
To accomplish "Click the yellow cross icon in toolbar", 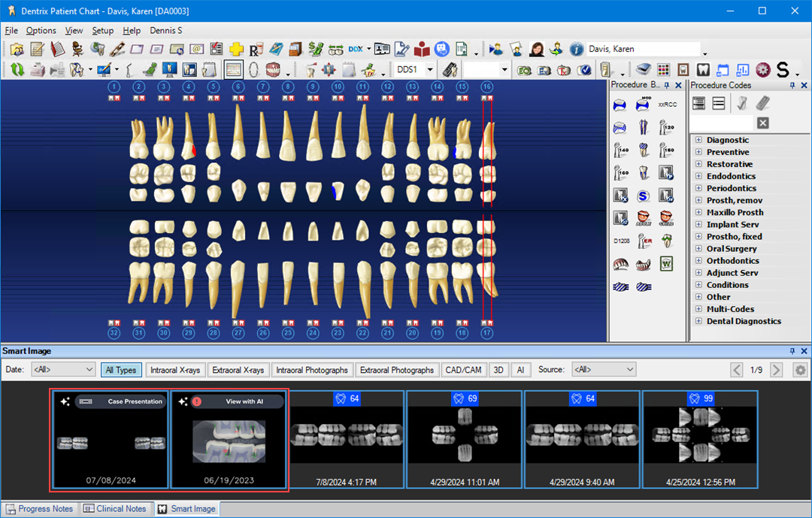I will coord(236,50).
